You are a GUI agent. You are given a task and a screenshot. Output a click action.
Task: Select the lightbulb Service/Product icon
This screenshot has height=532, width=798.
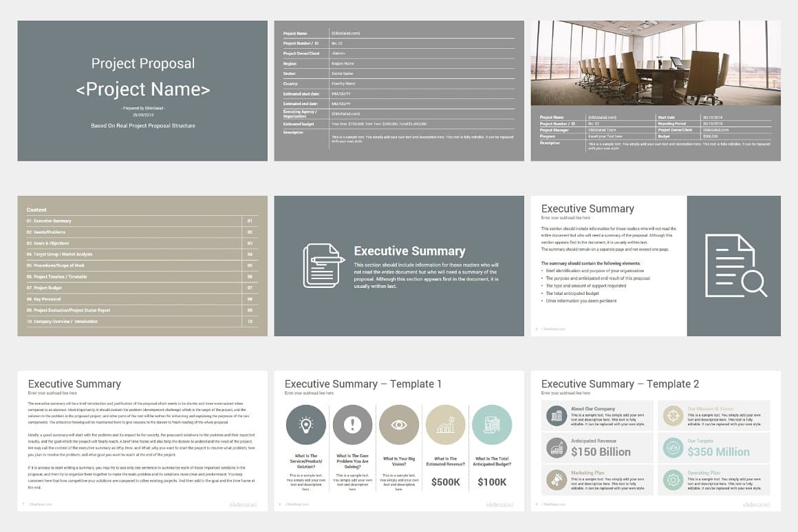[305, 425]
